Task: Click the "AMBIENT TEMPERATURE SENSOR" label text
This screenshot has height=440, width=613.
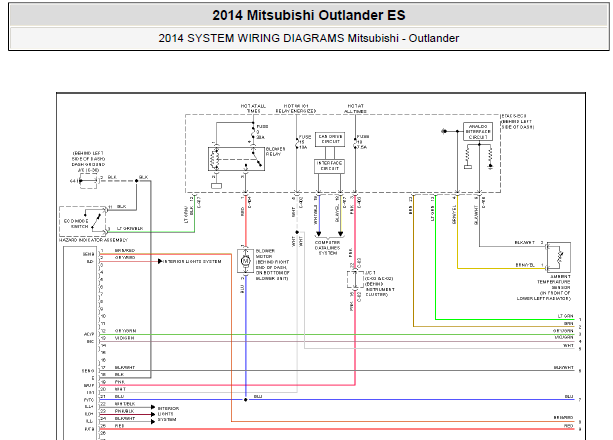Action: coord(554,282)
